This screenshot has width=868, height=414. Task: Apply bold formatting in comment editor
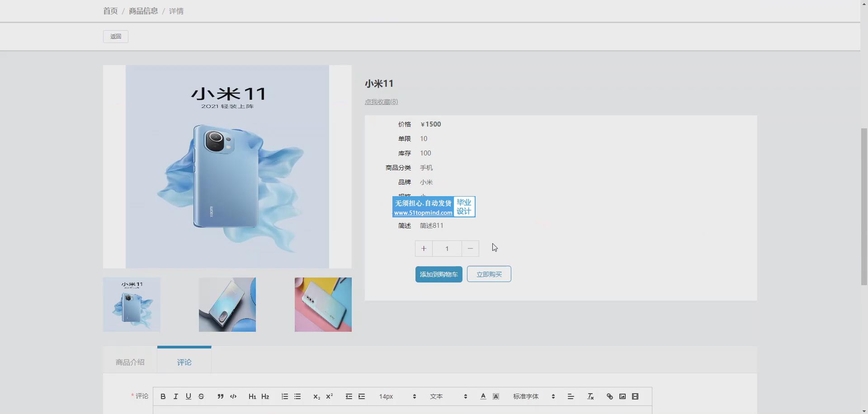click(163, 396)
